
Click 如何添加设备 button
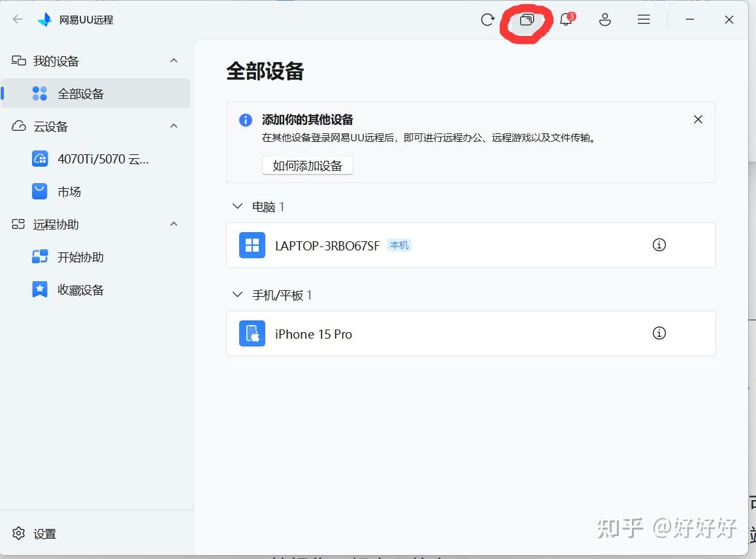pos(308,166)
